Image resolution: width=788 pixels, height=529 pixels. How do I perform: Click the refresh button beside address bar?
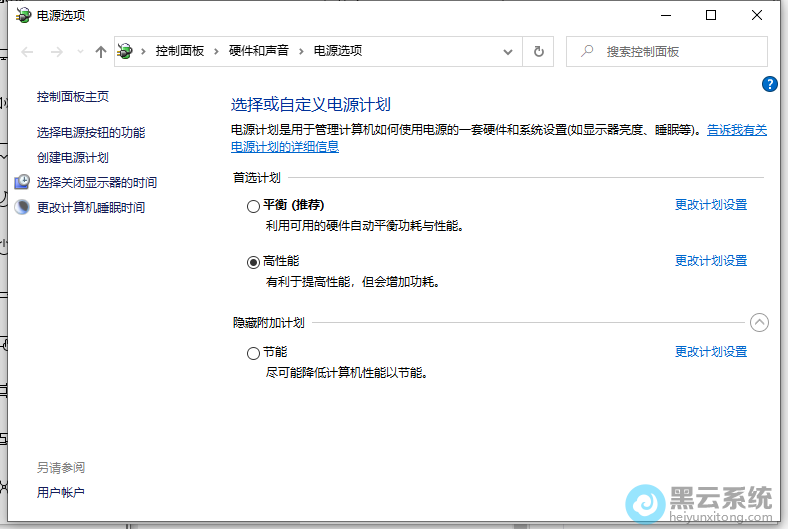(x=539, y=51)
